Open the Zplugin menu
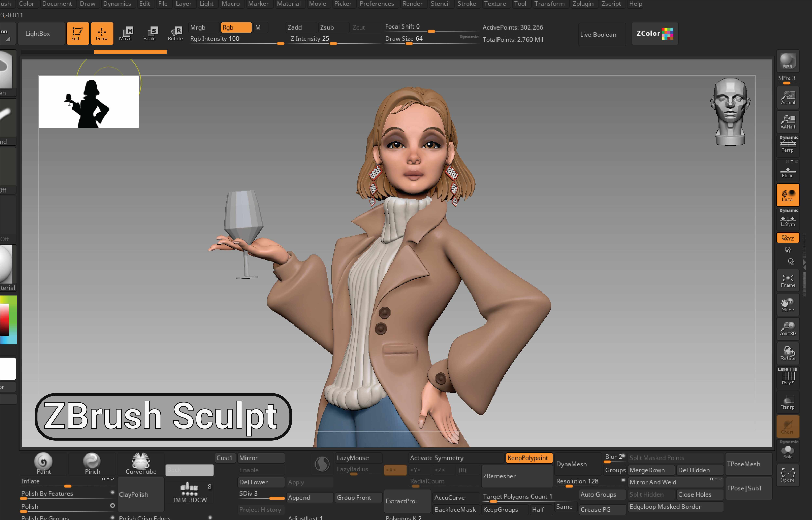 tap(583, 4)
